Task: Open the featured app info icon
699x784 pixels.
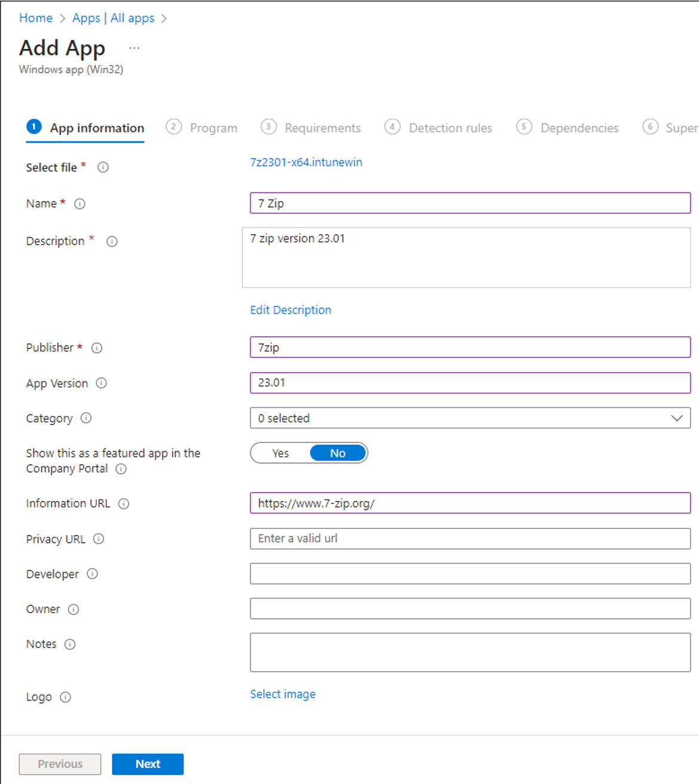Action: point(121,469)
